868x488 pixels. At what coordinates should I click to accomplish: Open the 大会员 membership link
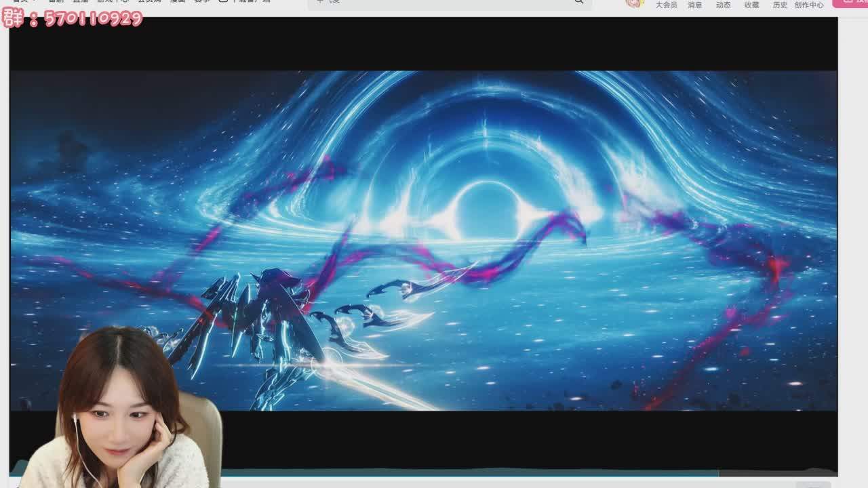click(666, 5)
